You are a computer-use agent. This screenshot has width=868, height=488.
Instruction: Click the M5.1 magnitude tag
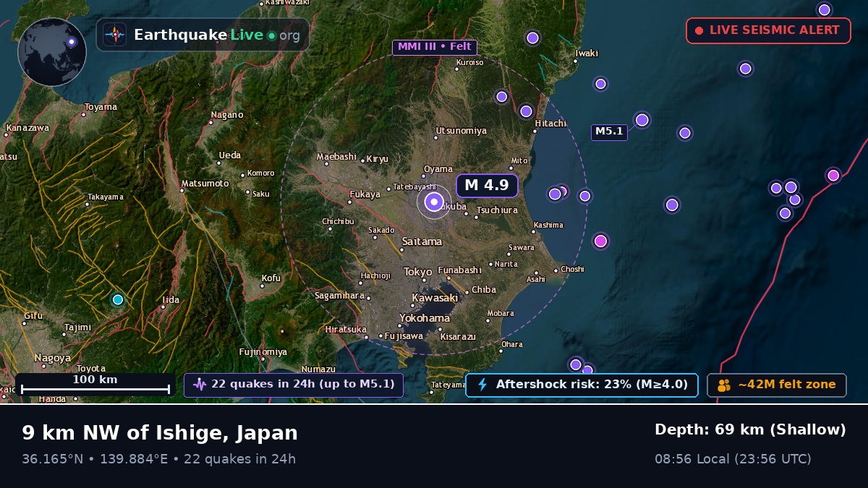tap(609, 132)
